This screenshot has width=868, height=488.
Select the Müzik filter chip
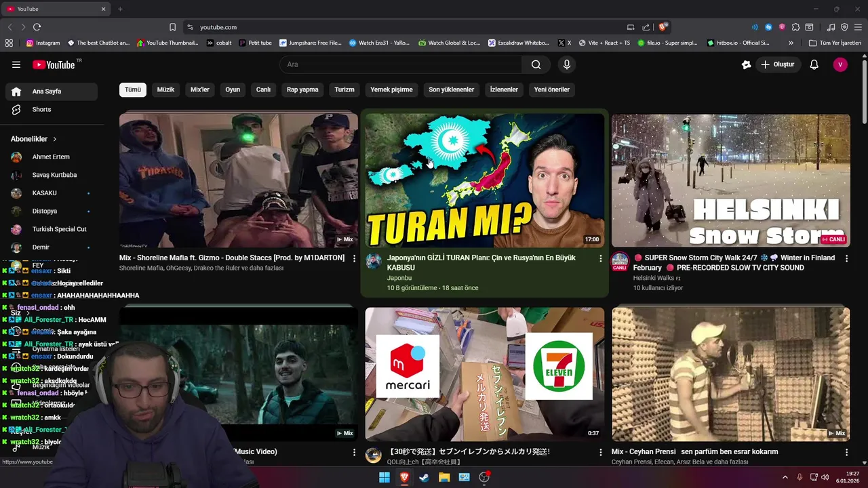pos(165,89)
